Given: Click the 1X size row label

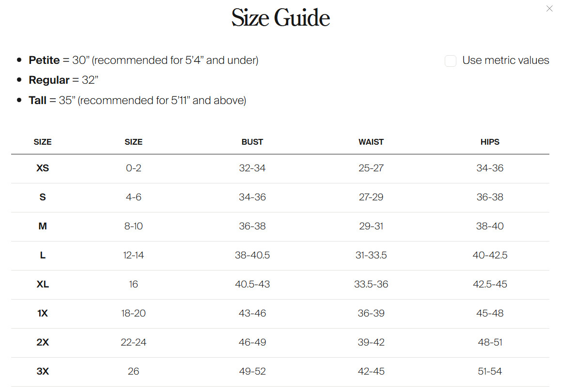Looking at the screenshot, I should click(x=43, y=314).
